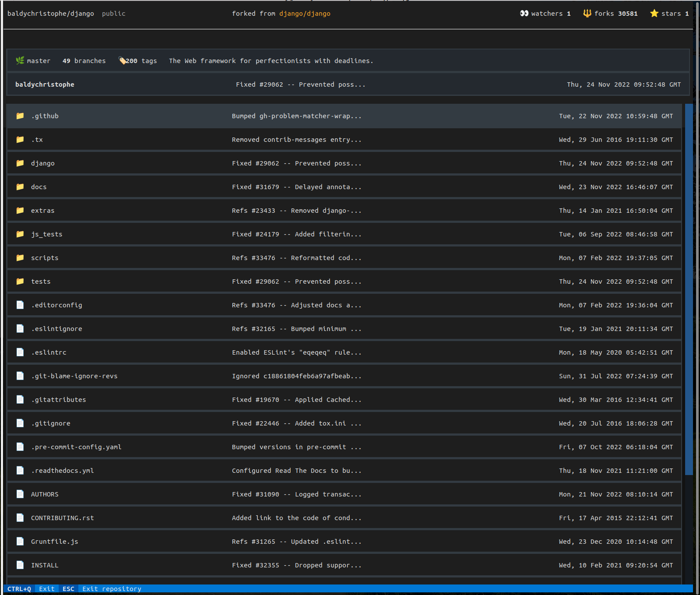Click the .gitattributes file icon
The image size is (700, 595).
[x=20, y=399]
